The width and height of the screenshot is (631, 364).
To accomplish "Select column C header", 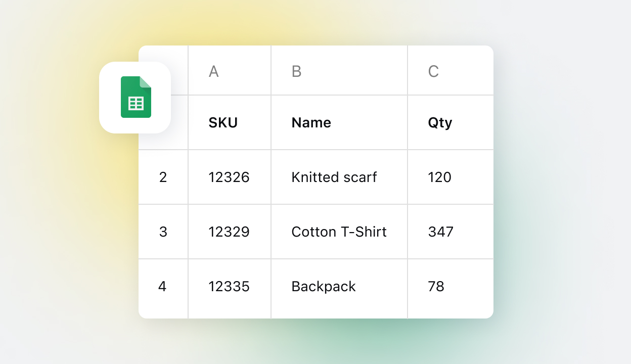I will click(x=450, y=71).
